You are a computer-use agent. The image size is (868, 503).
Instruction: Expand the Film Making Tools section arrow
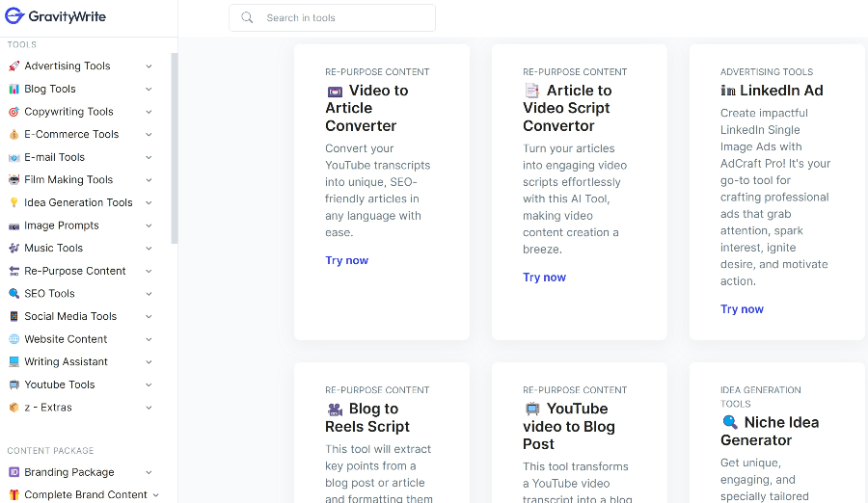(x=149, y=180)
